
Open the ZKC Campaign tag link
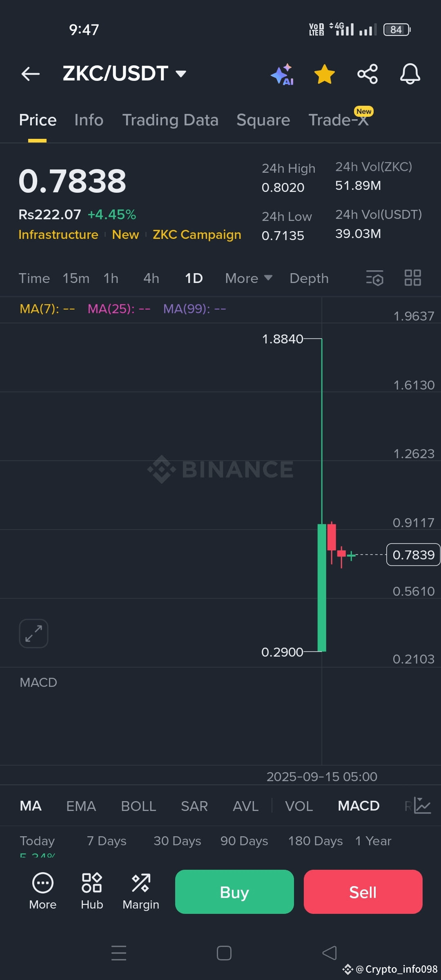click(x=197, y=235)
